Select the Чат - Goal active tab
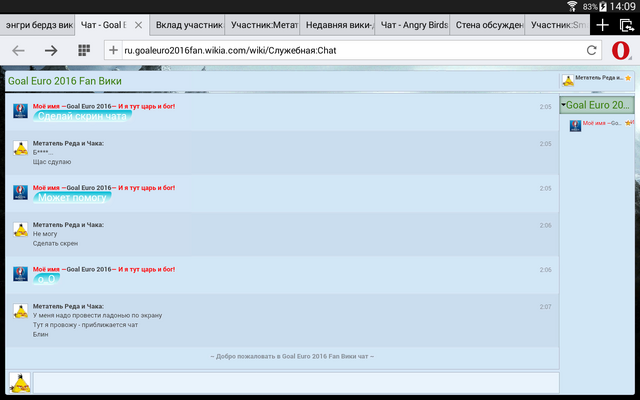 pos(104,25)
